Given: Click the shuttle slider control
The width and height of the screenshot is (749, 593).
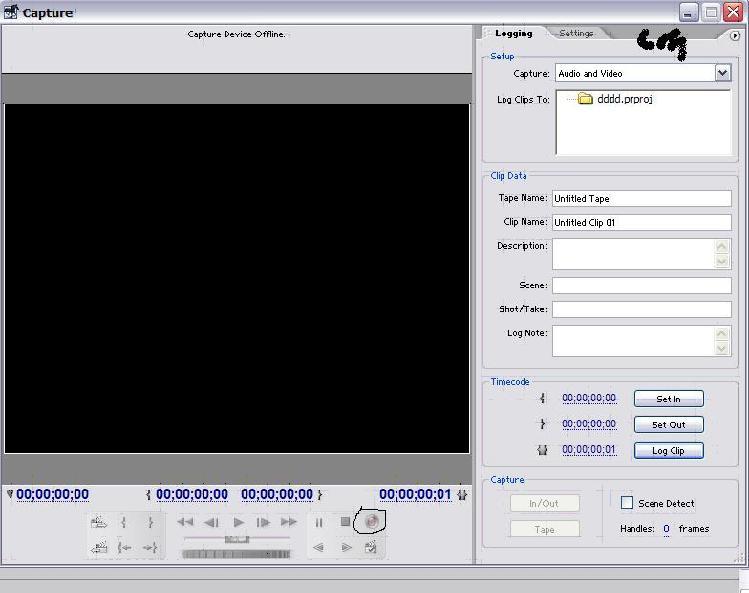Looking at the screenshot, I should click(237, 539).
